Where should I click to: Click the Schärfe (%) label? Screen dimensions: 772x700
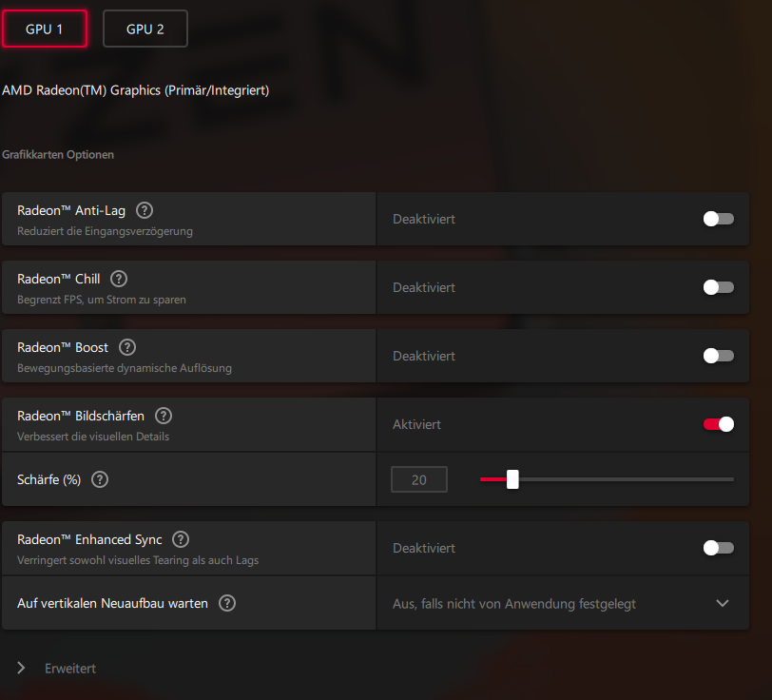click(48, 479)
